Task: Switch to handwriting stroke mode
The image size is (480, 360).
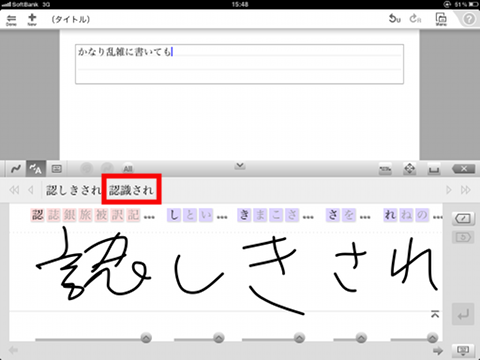Action: [15, 169]
